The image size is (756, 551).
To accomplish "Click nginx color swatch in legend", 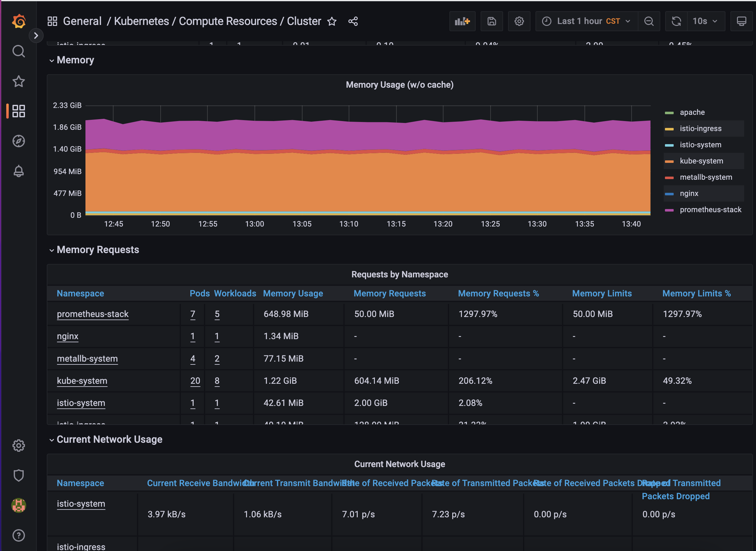I will tap(669, 194).
